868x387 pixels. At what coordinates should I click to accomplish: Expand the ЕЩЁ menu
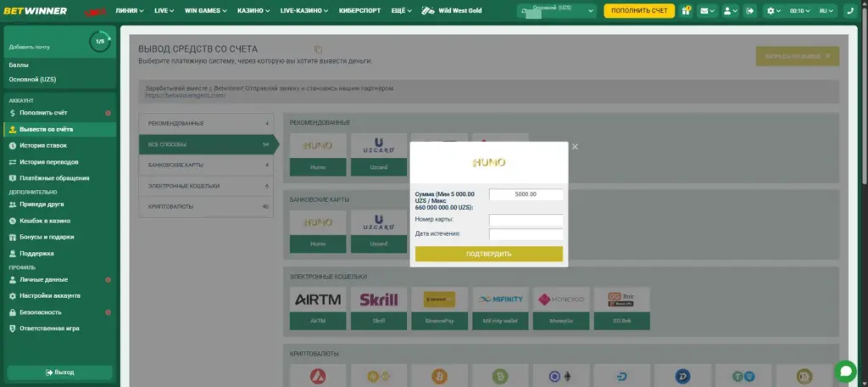[x=401, y=10]
